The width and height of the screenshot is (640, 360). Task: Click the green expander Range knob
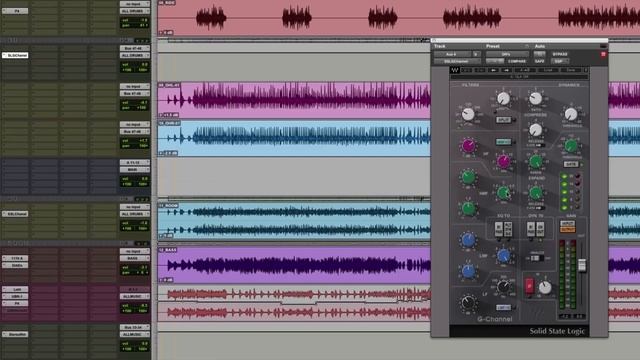(536, 162)
